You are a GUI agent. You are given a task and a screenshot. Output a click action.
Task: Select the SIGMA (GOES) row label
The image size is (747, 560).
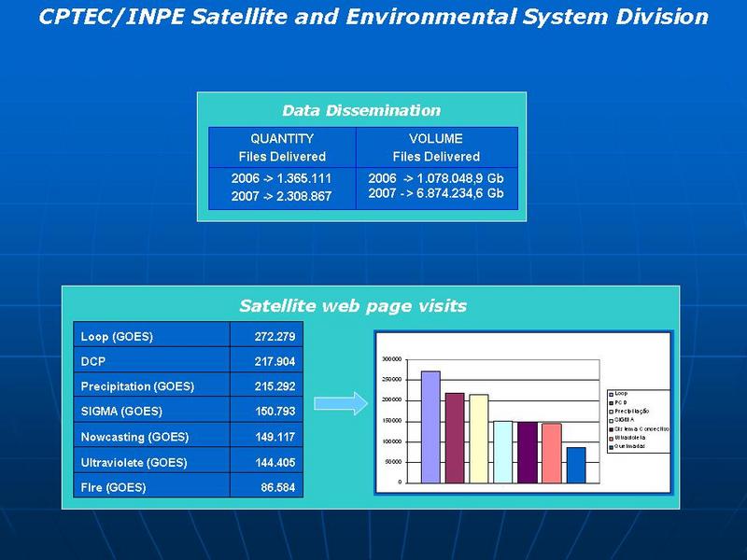121,411
